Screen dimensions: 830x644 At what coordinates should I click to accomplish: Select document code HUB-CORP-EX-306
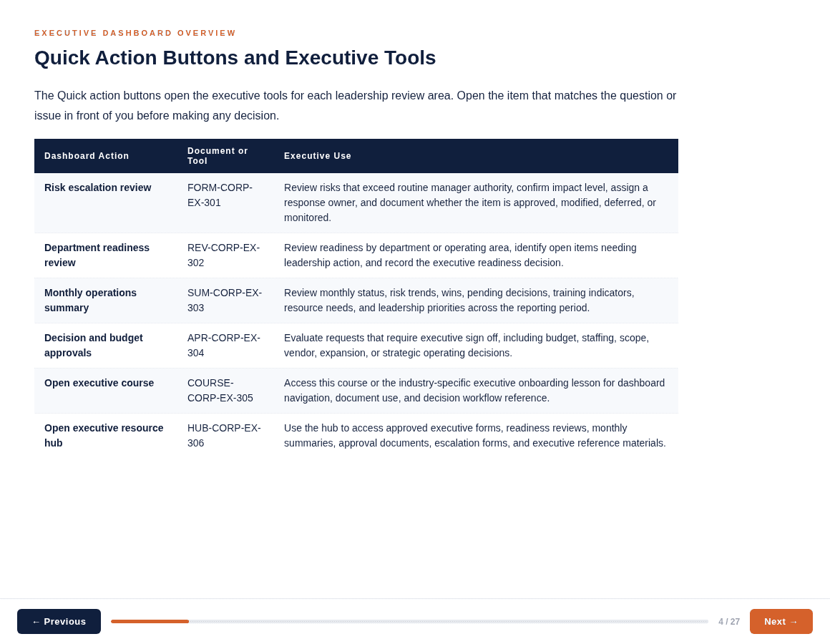tap(224, 436)
